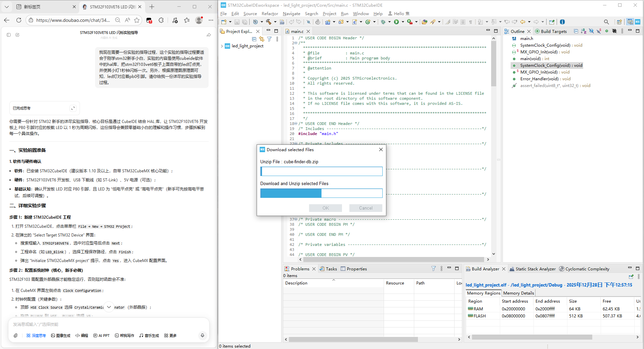This screenshot has height=349, width=644.
Task: Open the Back navigation history dropdown arrow
Action: tap(529, 22)
